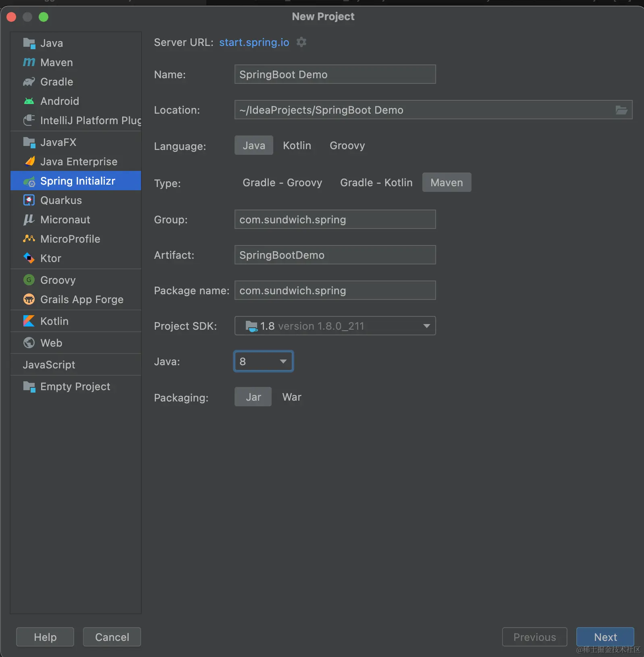Cancel the New Project dialog
This screenshot has width=644, height=657.
click(112, 637)
